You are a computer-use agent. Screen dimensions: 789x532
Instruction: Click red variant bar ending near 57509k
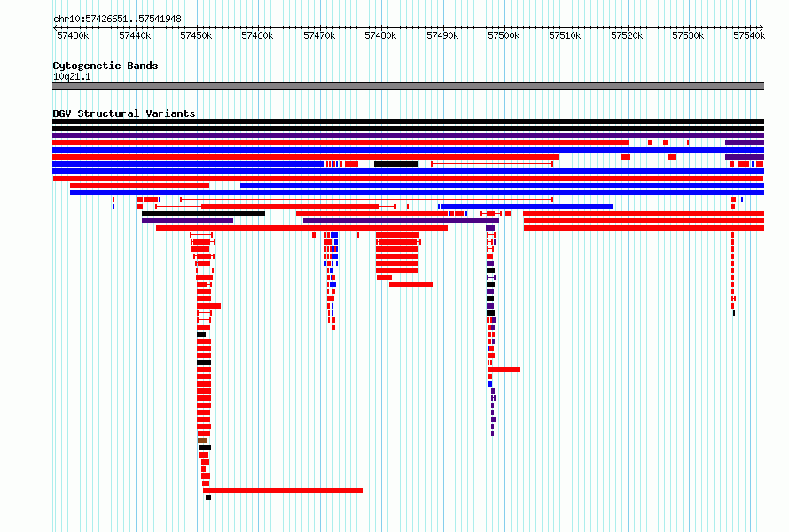pyautogui.click(x=306, y=157)
